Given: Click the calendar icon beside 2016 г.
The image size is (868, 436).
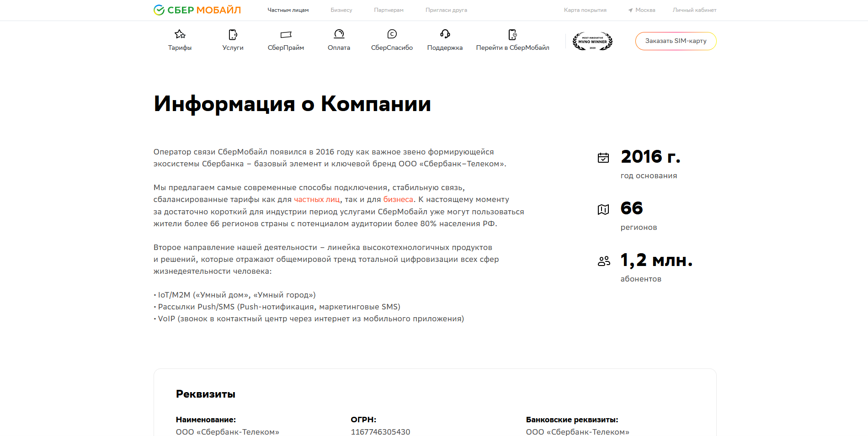Looking at the screenshot, I should tap(603, 158).
